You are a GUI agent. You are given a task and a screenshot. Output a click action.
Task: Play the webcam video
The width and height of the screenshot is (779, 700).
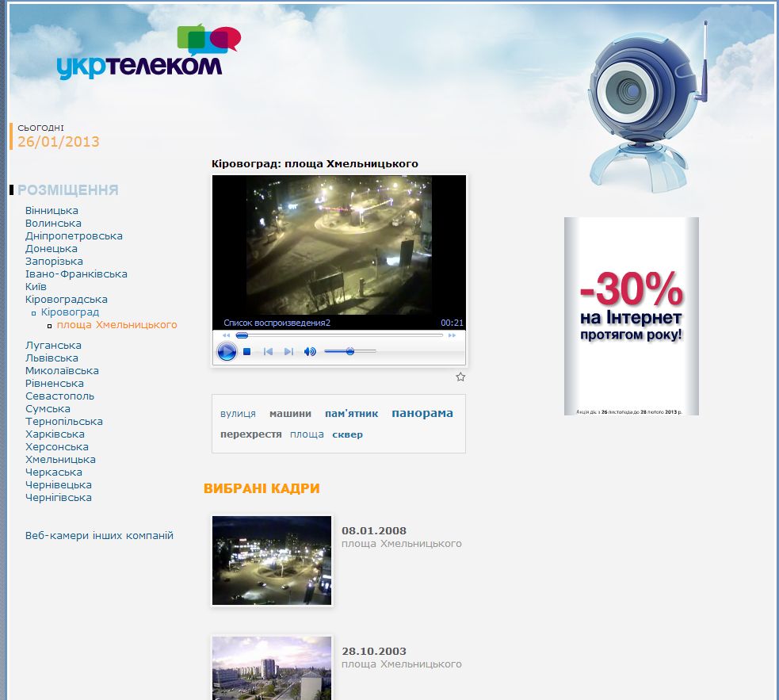(x=227, y=352)
